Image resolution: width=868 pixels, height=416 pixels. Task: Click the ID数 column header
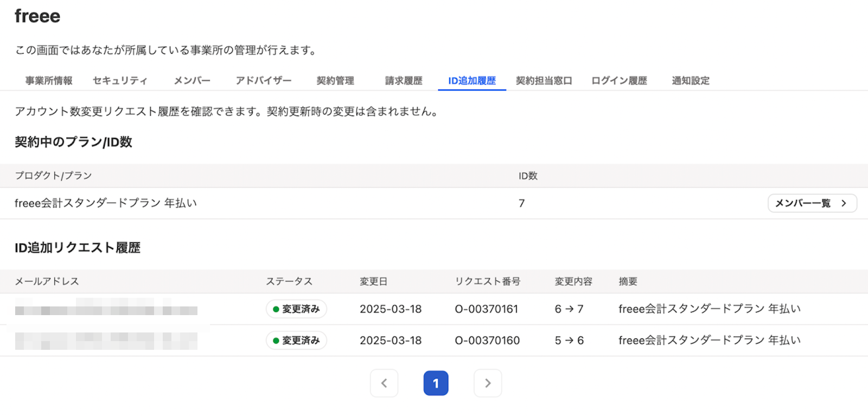click(528, 176)
